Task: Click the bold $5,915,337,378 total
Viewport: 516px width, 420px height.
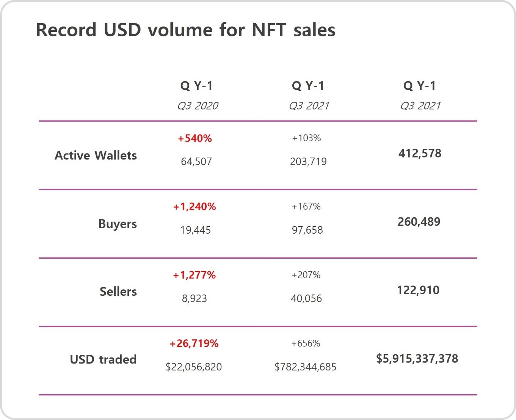Action: [x=417, y=359]
